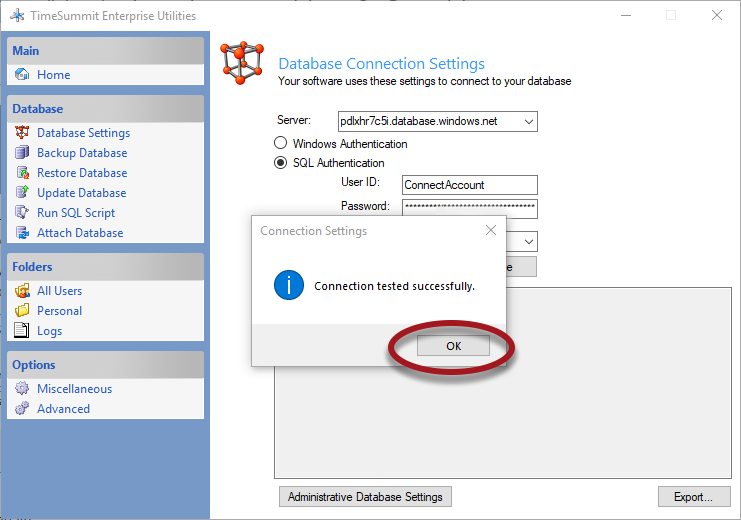Image resolution: width=741 pixels, height=520 pixels.
Task: Click the Miscellaneous gear icon
Action: [22, 389]
